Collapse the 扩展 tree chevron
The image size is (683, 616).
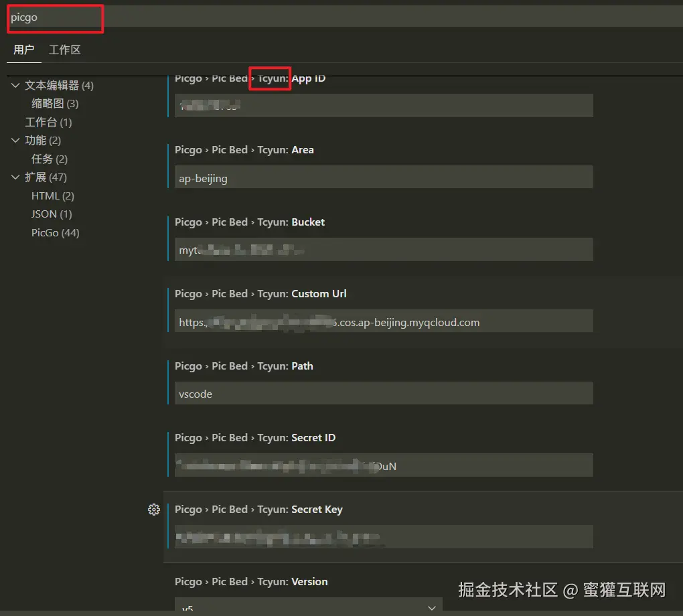(x=15, y=177)
